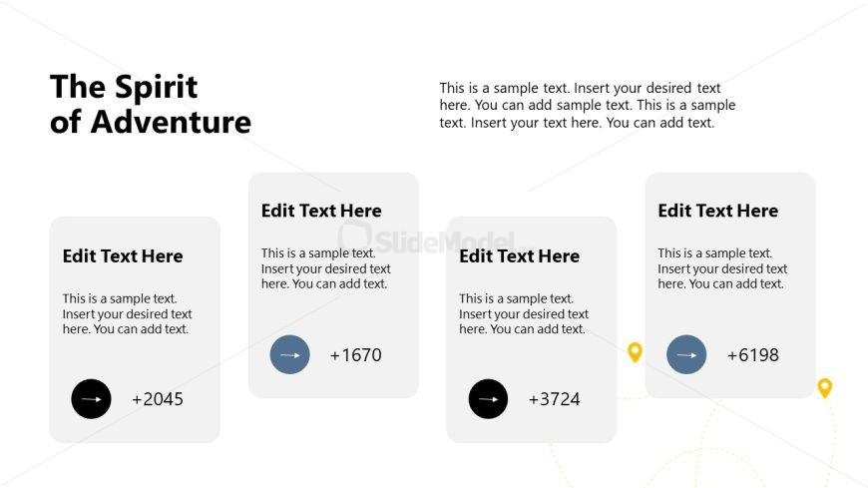Image resolution: width=868 pixels, height=488 pixels.
Task: Click the blue arrow circle beside +1670
Action: tap(289, 354)
